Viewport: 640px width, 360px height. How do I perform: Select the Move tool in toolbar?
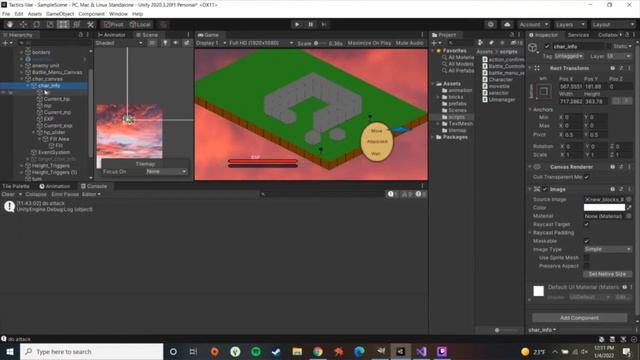coord(23,24)
